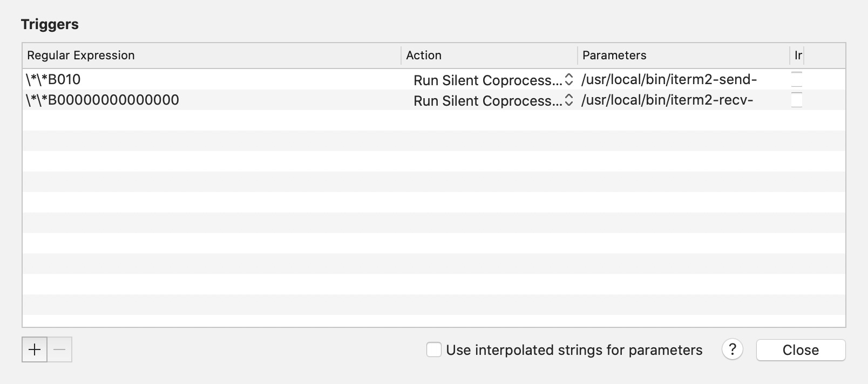Click the plus button to add trigger
The height and width of the screenshot is (384, 868).
[35, 350]
